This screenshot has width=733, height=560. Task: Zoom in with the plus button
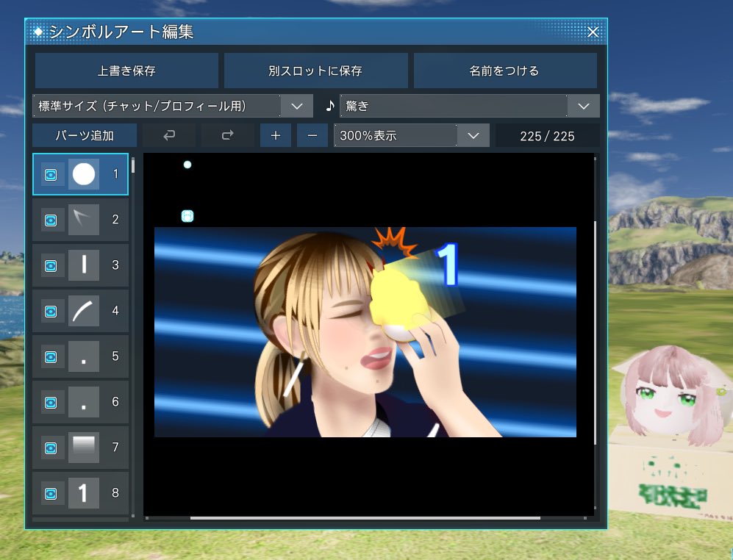[x=276, y=135]
